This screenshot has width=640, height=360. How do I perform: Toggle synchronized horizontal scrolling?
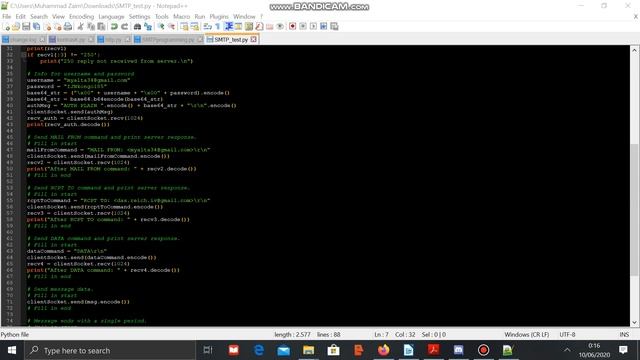point(195,27)
